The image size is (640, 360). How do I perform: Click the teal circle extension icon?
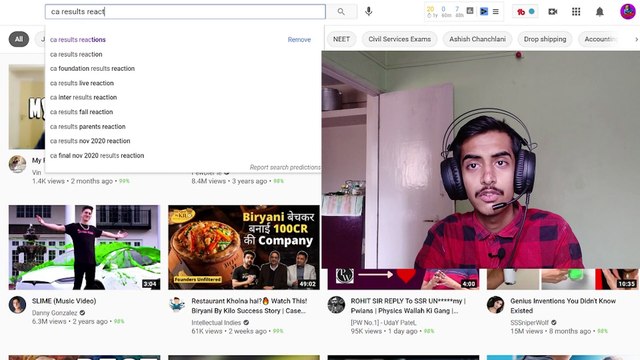[531, 11]
